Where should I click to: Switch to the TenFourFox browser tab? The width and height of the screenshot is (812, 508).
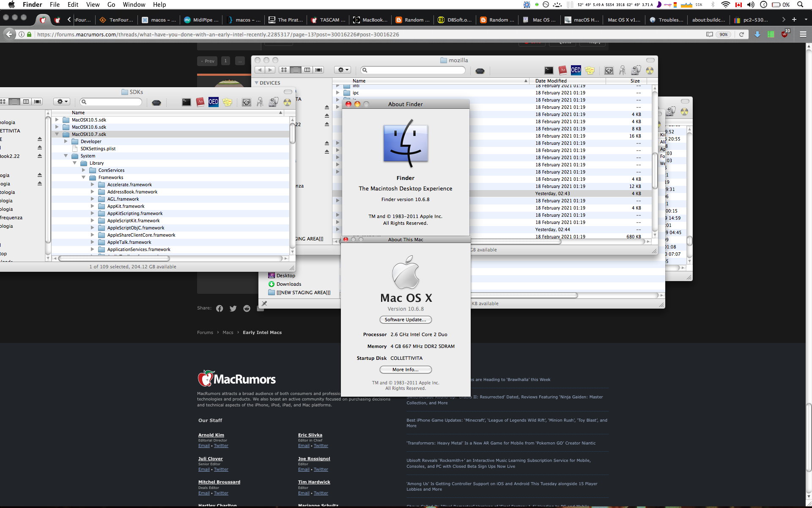[116, 20]
